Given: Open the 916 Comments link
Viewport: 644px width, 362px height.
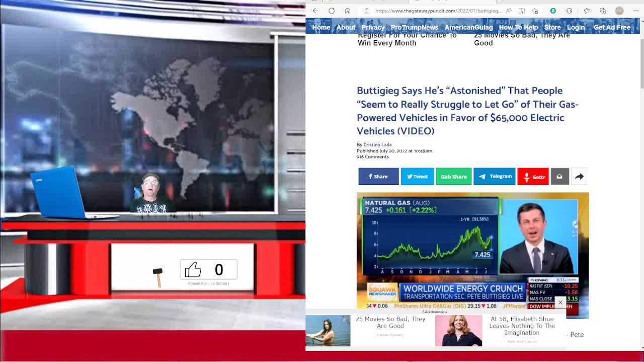Looking at the screenshot, I should coord(373,157).
